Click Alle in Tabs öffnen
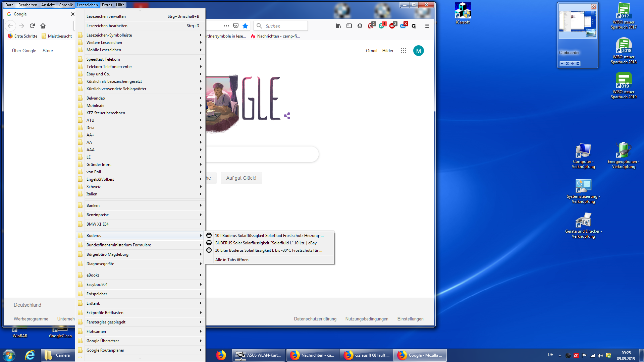The width and height of the screenshot is (644, 362). [232, 260]
